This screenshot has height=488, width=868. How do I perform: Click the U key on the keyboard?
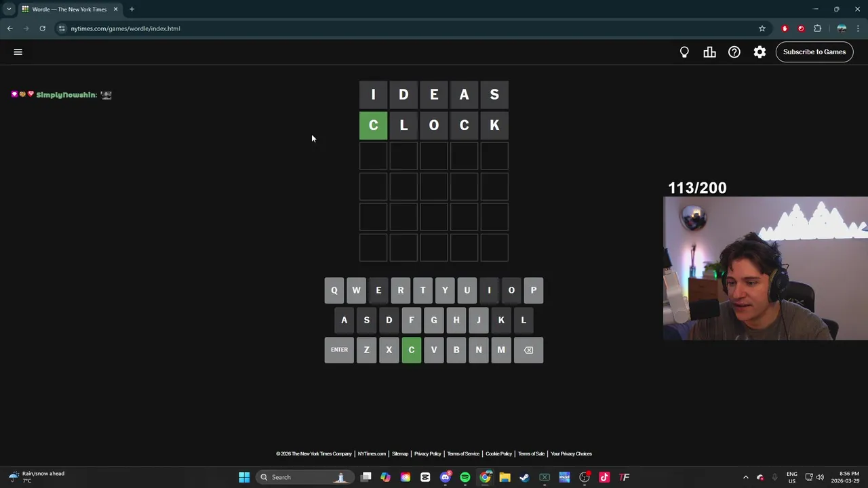pos(467,290)
